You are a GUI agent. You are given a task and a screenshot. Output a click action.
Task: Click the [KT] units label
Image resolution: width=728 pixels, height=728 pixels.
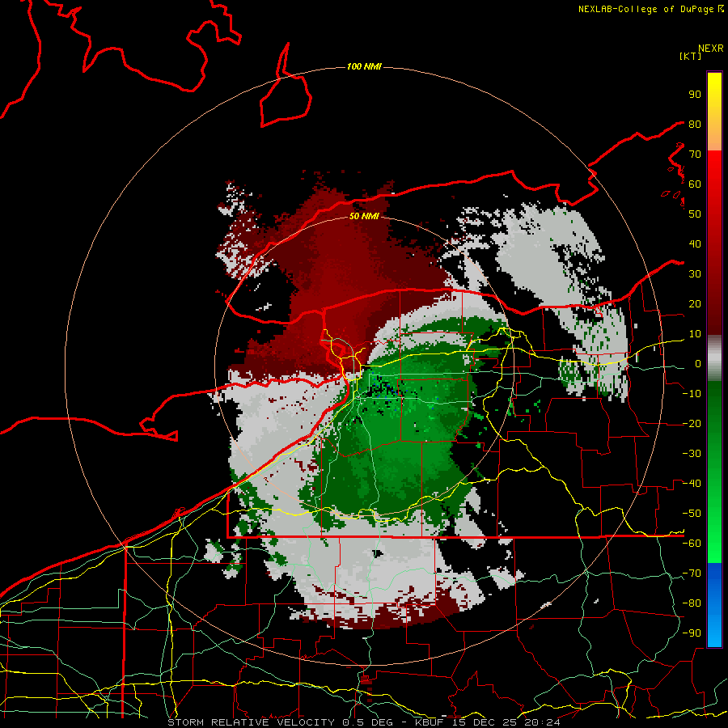point(691,56)
